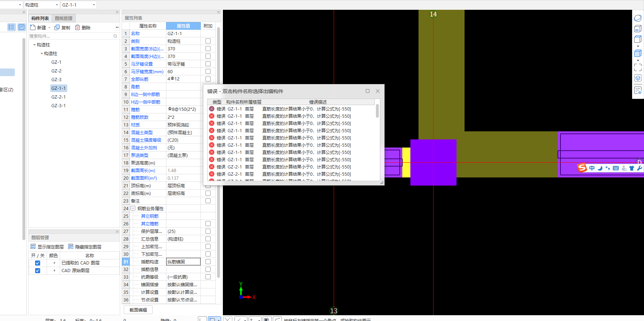
Task: Click the orbit rotate view icon
Action: (638, 18)
